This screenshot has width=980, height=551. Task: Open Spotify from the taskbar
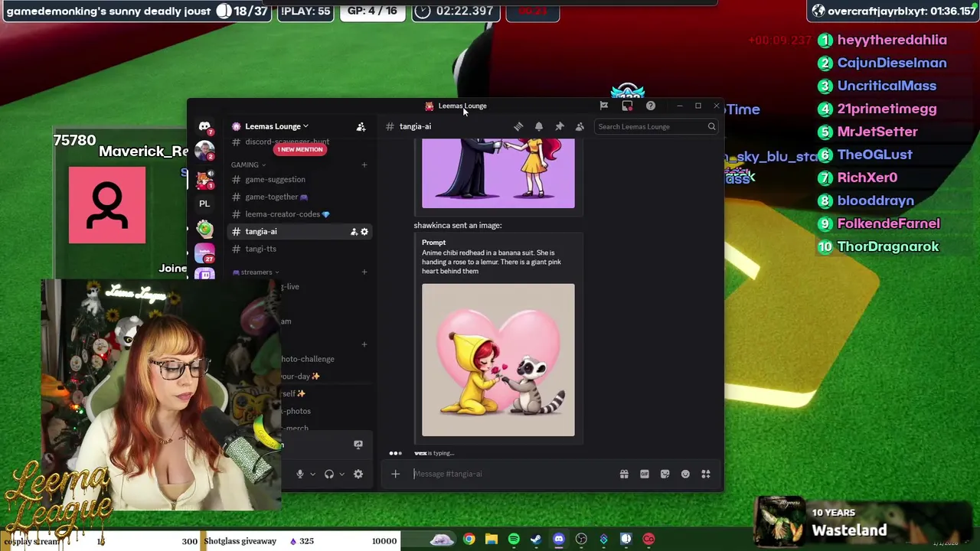pos(514,540)
